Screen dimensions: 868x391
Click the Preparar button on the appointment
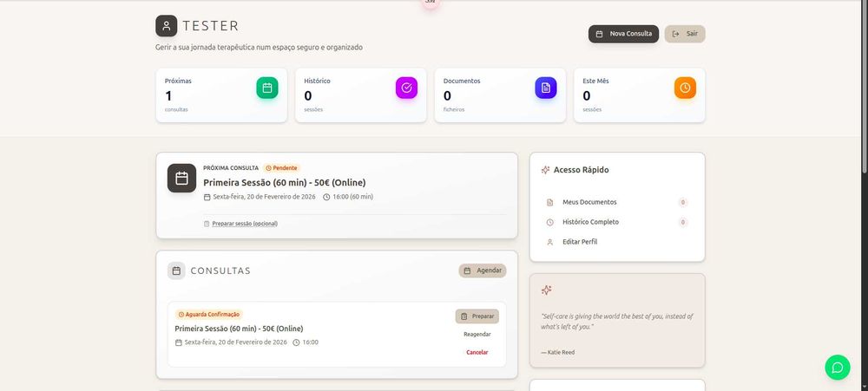coord(477,316)
